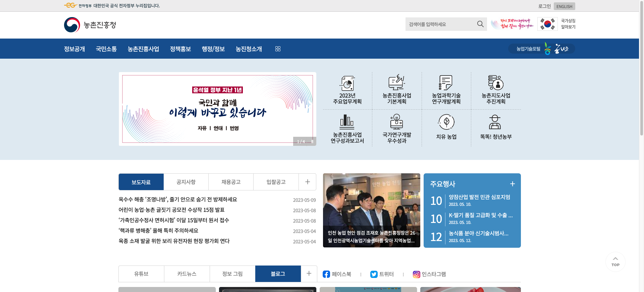Expand more media next to 블로그 tab
The width and height of the screenshot is (644, 292).
coord(309,274)
